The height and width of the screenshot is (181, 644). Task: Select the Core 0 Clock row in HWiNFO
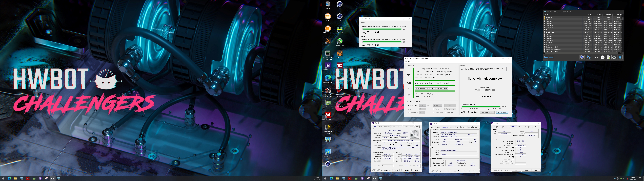point(582,21)
